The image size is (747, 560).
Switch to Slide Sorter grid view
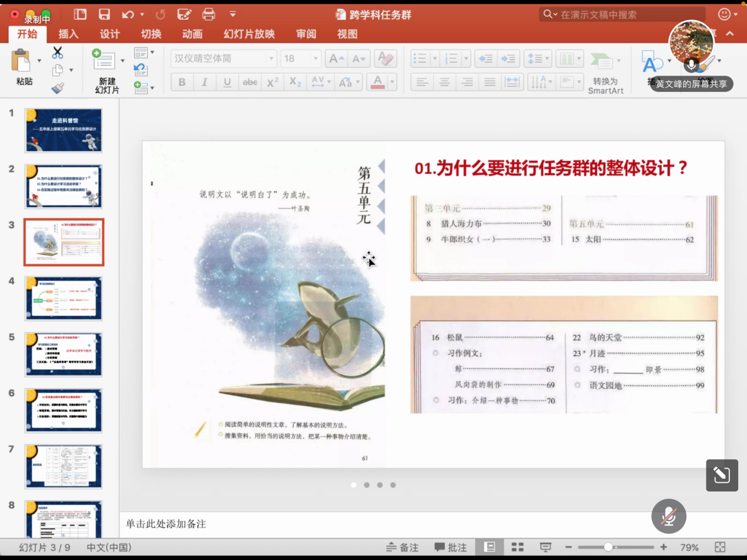click(x=518, y=547)
